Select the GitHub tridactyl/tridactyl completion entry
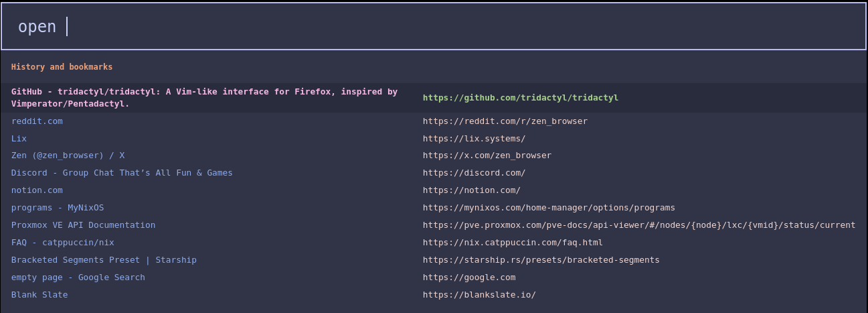The height and width of the screenshot is (313, 868). tap(204, 98)
